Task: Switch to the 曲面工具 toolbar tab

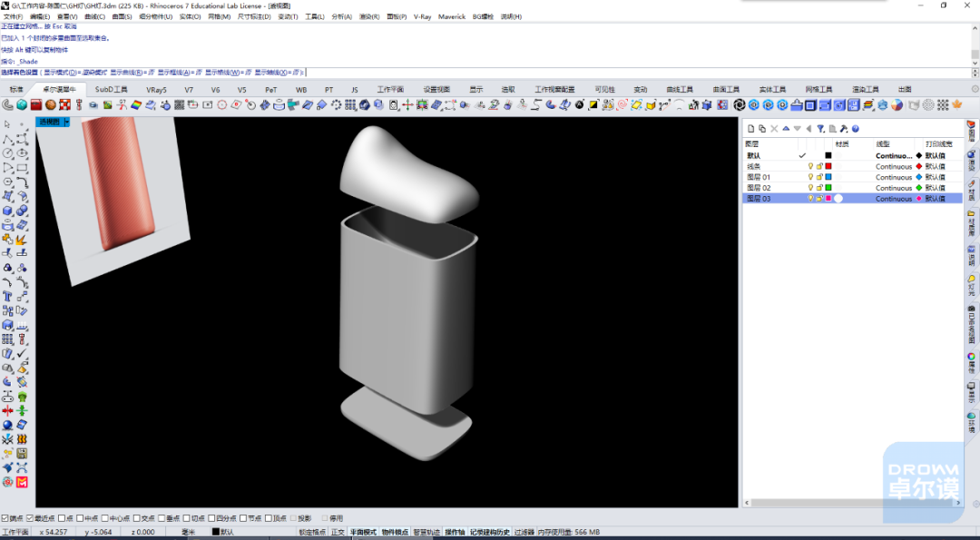Action: tap(726, 89)
